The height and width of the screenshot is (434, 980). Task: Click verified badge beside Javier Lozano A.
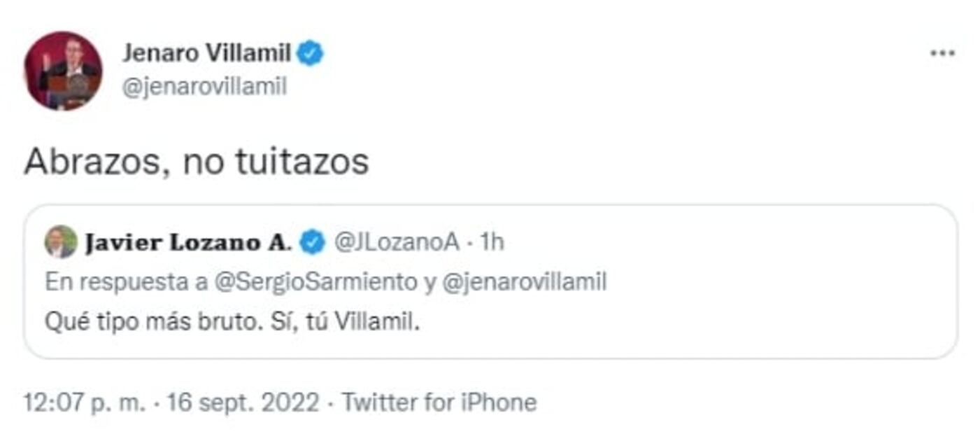pos(312,243)
